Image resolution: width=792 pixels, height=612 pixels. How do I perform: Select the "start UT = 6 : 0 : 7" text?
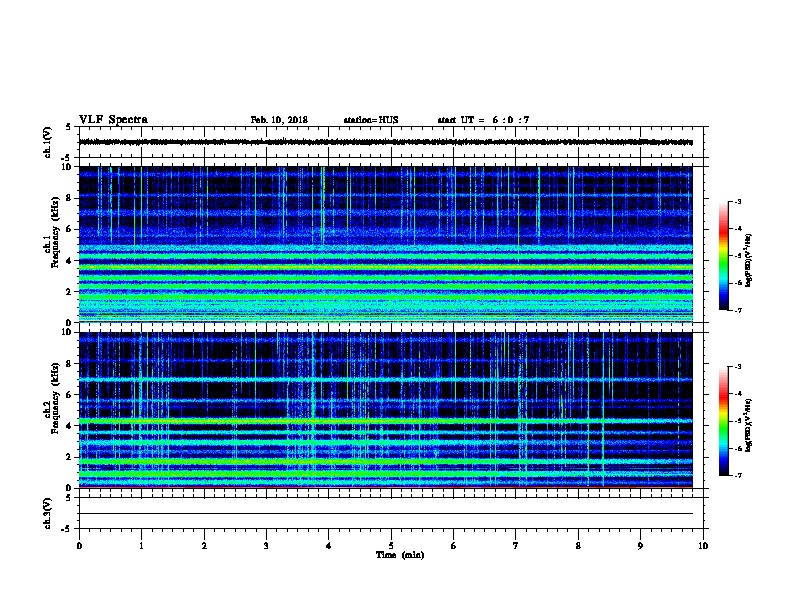pyautogui.click(x=483, y=120)
